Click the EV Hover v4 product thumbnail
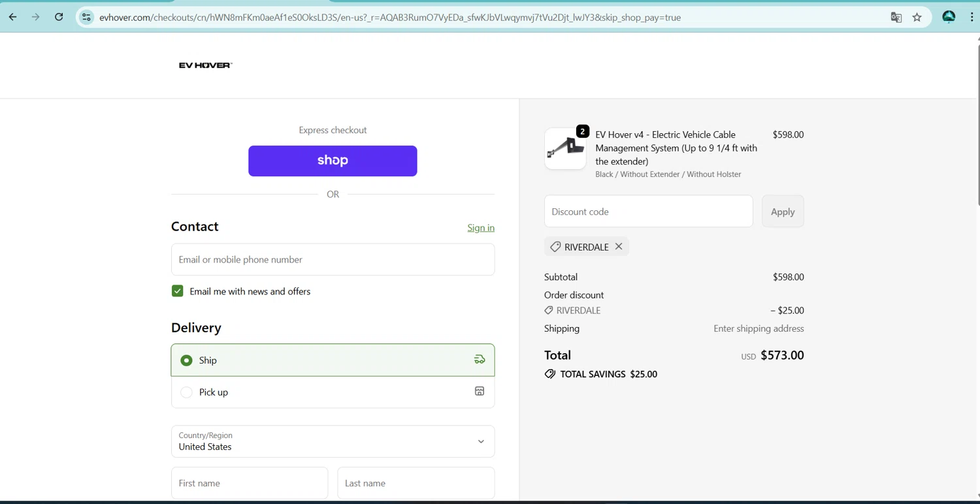This screenshot has width=980, height=504. 565,149
